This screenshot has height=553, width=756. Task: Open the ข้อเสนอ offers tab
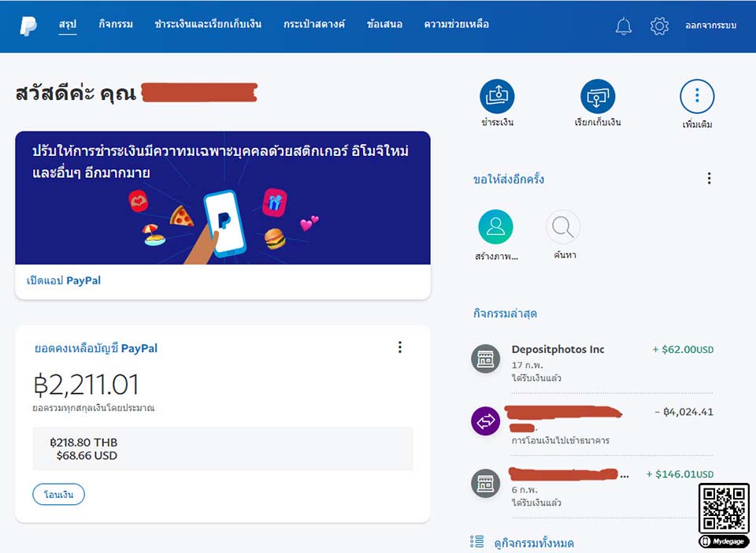[384, 24]
